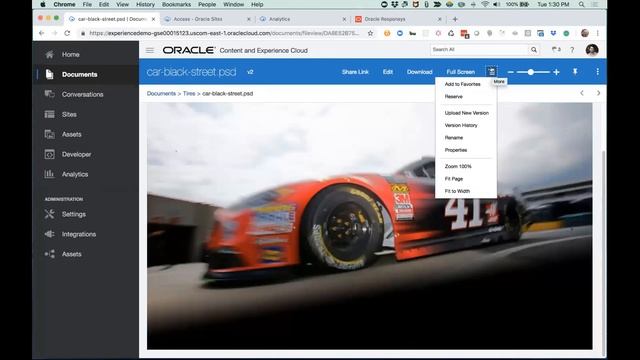Open a new browser tab

point(455,19)
